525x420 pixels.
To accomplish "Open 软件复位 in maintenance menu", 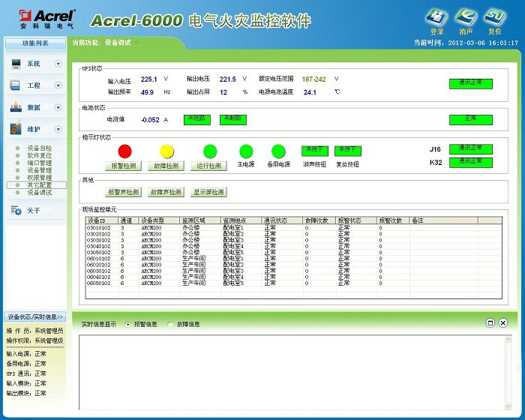I will coord(40,155).
